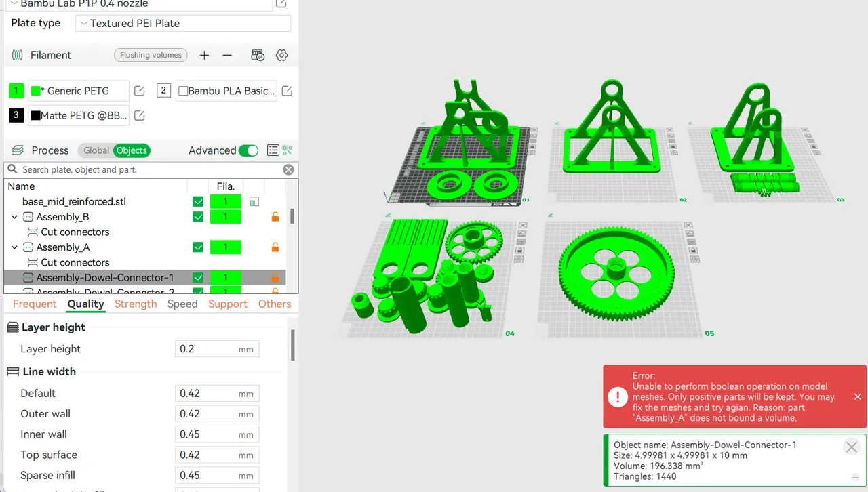The width and height of the screenshot is (868, 492).
Task: Open the AMS filament sync icon
Action: click(258, 55)
